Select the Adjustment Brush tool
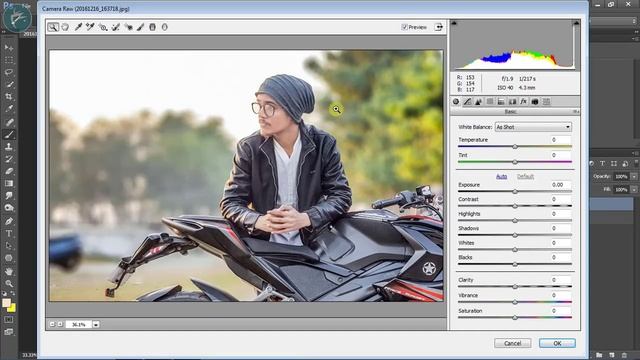Image resolution: width=640 pixels, height=360 pixels. [140, 27]
